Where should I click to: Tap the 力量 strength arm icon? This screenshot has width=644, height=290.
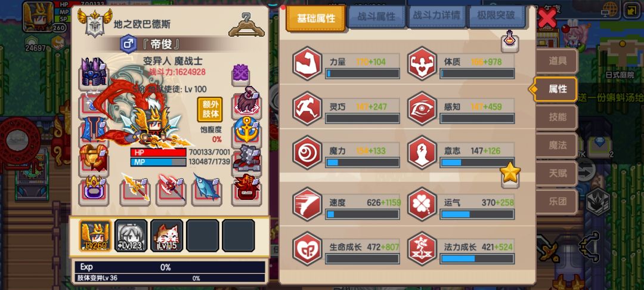[x=306, y=64]
